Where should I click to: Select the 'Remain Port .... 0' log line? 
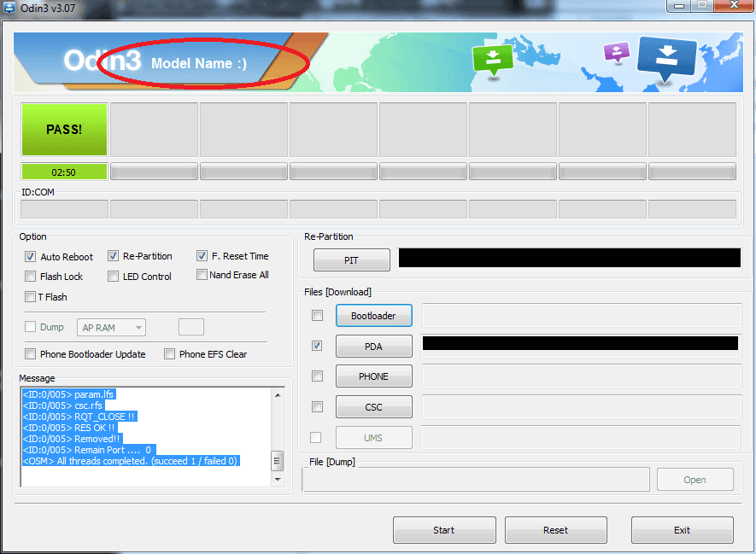pyautogui.click(x=89, y=450)
